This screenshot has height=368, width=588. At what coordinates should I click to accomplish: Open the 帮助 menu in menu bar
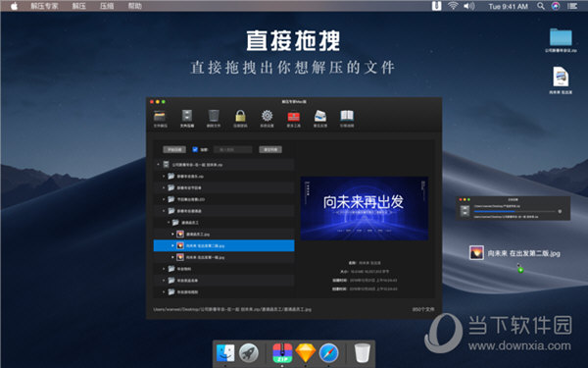(x=135, y=6)
